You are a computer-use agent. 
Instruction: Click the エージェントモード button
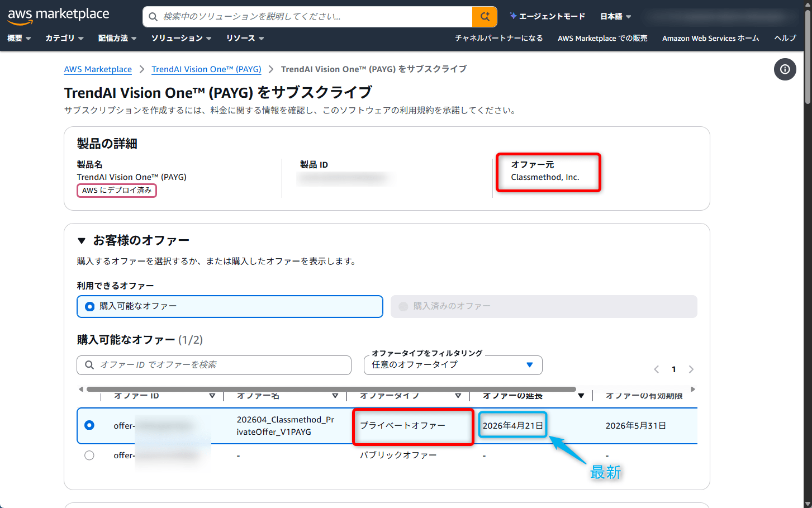click(x=547, y=16)
